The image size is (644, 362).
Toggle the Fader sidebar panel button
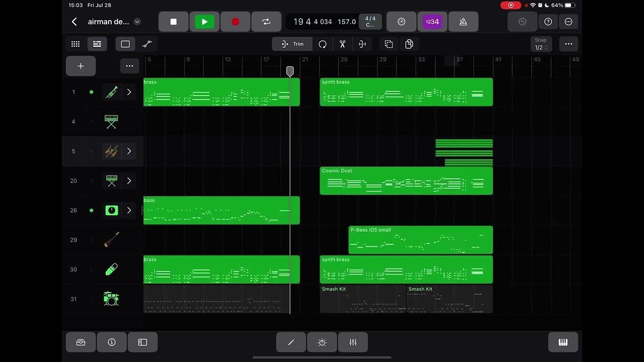click(142, 342)
